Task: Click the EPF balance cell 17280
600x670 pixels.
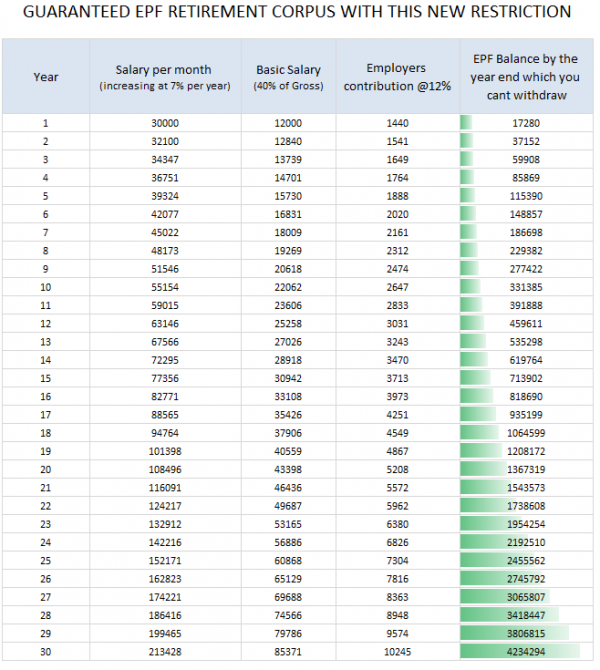Action: [x=519, y=122]
